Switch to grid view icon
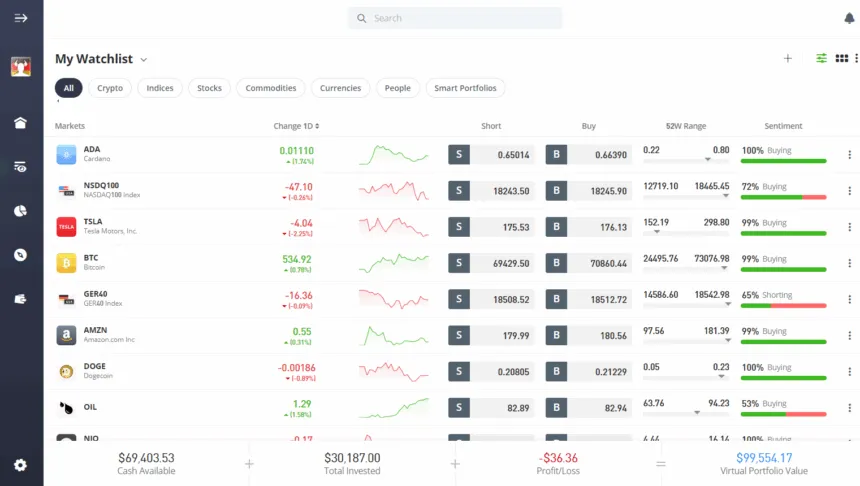 841,58
